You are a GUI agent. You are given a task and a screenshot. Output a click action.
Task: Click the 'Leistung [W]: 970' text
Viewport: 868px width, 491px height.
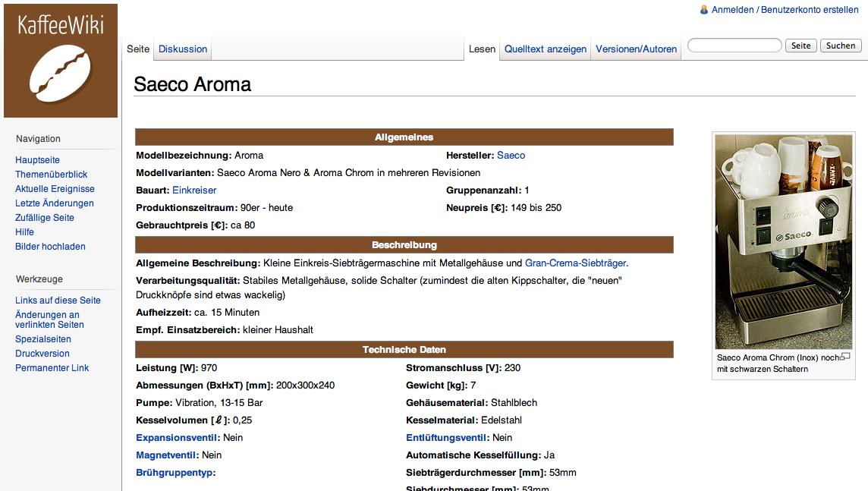tap(177, 368)
